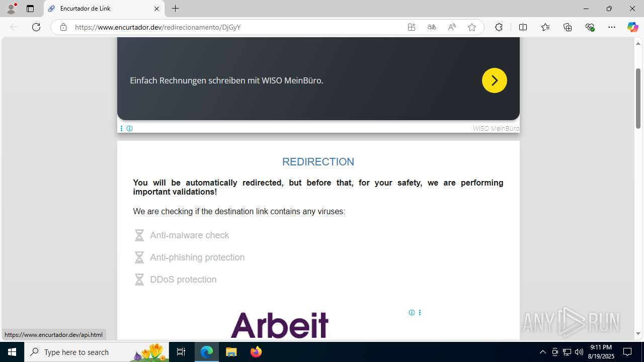View site information lock icon
This screenshot has height=362, width=644.
click(x=63, y=27)
